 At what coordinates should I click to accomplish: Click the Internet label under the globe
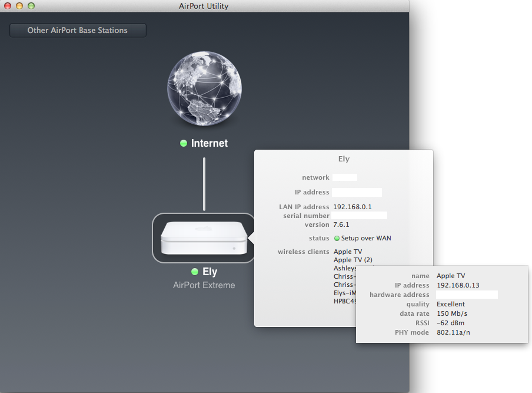point(210,143)
